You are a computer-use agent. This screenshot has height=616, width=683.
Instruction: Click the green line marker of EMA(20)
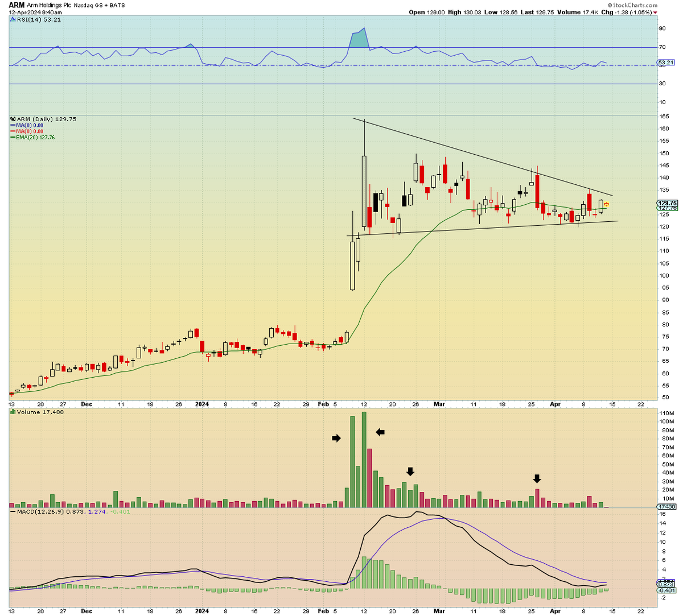click(13, 138)
